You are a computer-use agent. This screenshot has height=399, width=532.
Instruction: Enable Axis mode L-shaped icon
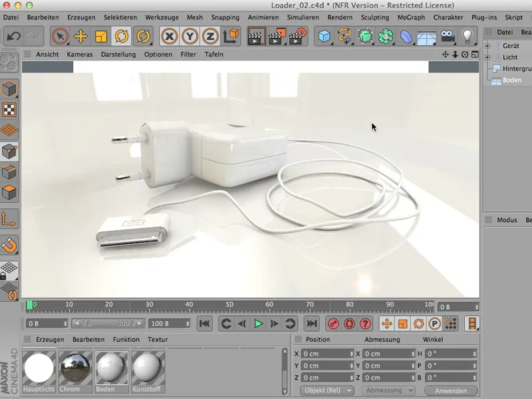(9, 219)
